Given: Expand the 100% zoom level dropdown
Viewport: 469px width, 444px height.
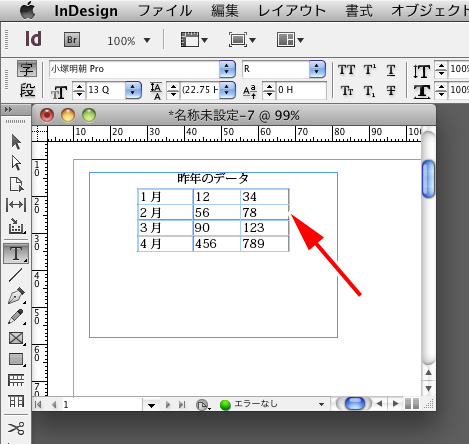Looking at the screenshot, I should pyautogui.click(x=147, y=41).
